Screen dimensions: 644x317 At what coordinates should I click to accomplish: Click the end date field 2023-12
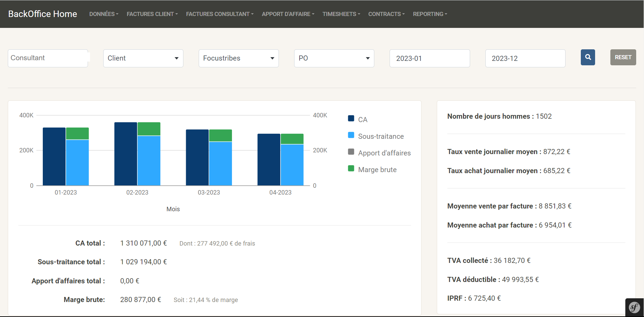point(525,58)
